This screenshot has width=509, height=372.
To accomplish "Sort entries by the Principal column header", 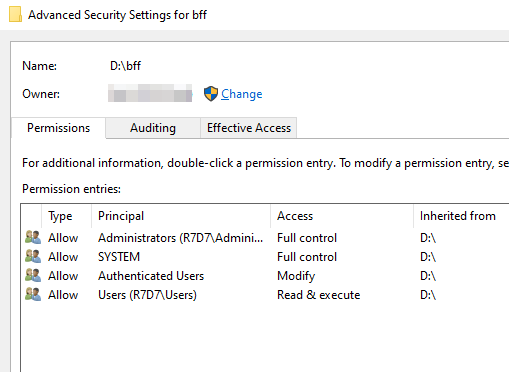I will click(x=181, y=216).
